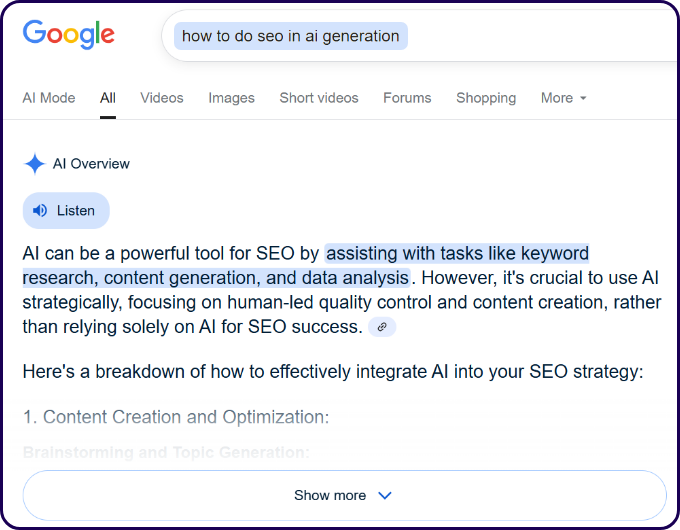Open the Videos tab
Viewport: 680px width, 530px height.
click(x=162, y=98)
